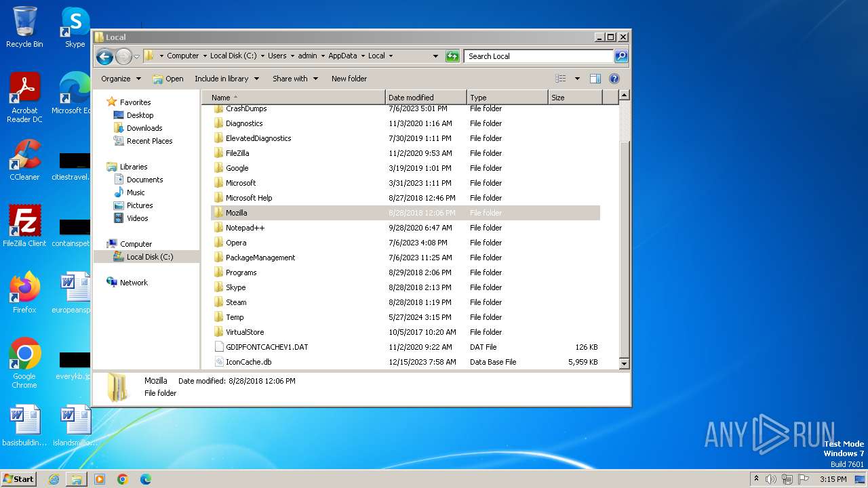The image size is (868, 488).
Task: Open Google Chrome desktop shortcut
Action: click(x=24, y=363)
